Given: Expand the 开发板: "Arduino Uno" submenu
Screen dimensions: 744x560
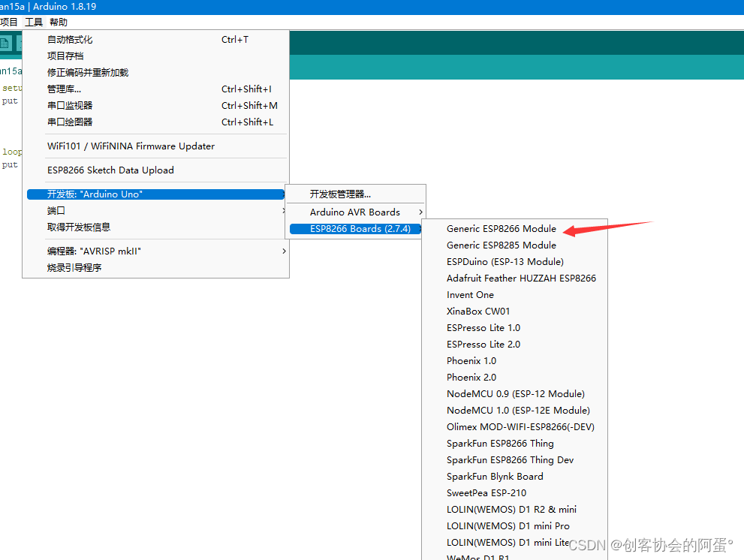Looking at the screenshot, I should (x=155, y=194).
